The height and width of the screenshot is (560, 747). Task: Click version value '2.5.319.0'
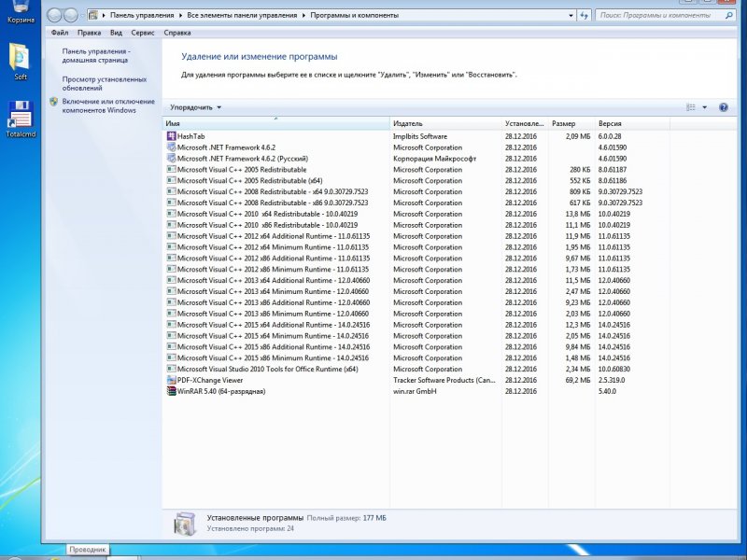612,380
